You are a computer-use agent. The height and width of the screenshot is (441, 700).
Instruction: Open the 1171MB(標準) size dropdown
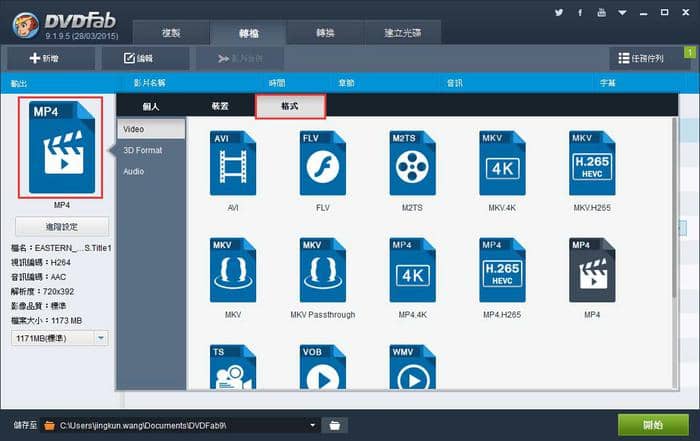59,338
